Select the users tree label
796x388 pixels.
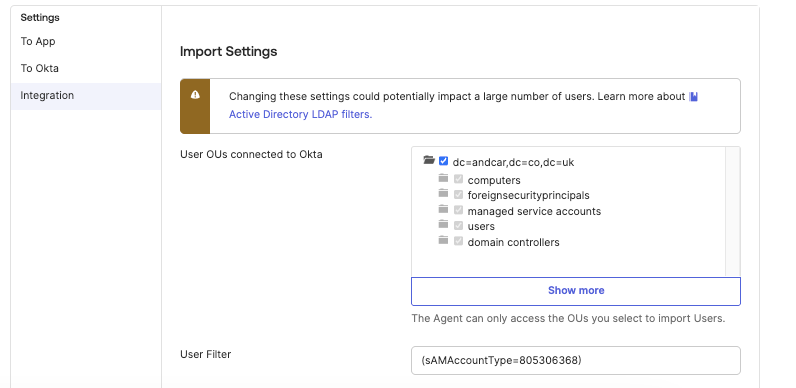481,227
